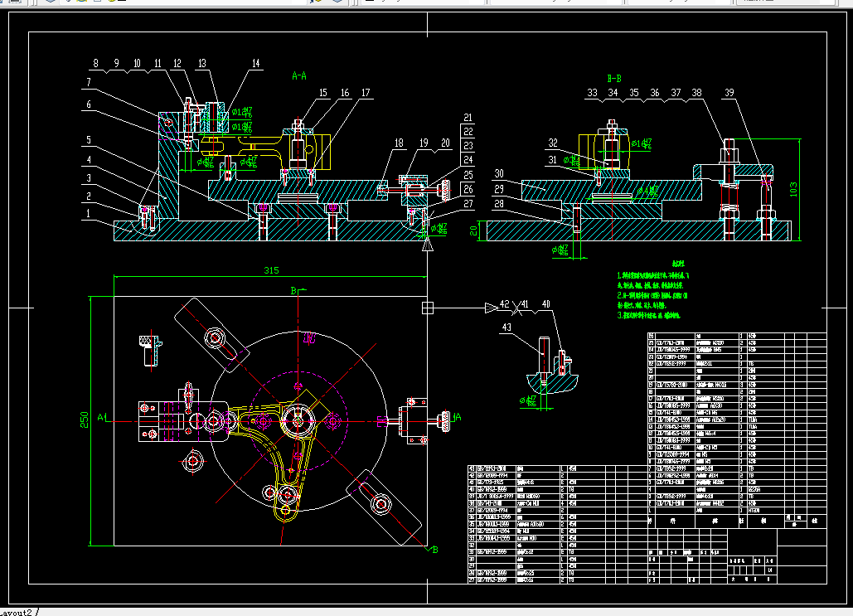
Task: Select the 250 height dimension text
Action: pyautogui.click(x=85, y=420)
